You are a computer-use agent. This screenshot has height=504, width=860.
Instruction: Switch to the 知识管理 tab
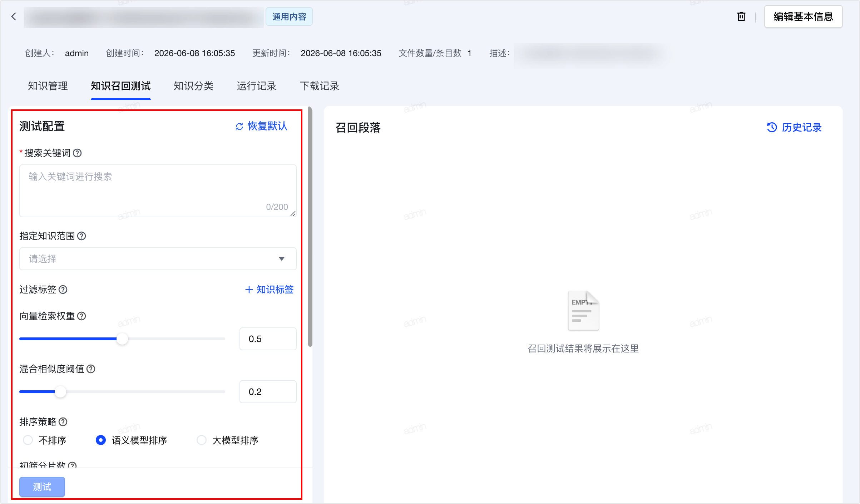(x=48, y=86)
